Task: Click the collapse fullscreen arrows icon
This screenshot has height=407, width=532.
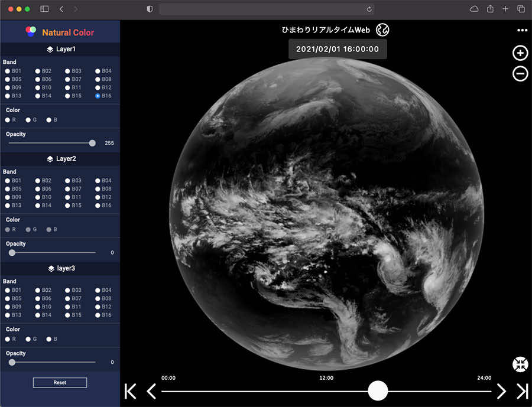Action: [520, 364]
